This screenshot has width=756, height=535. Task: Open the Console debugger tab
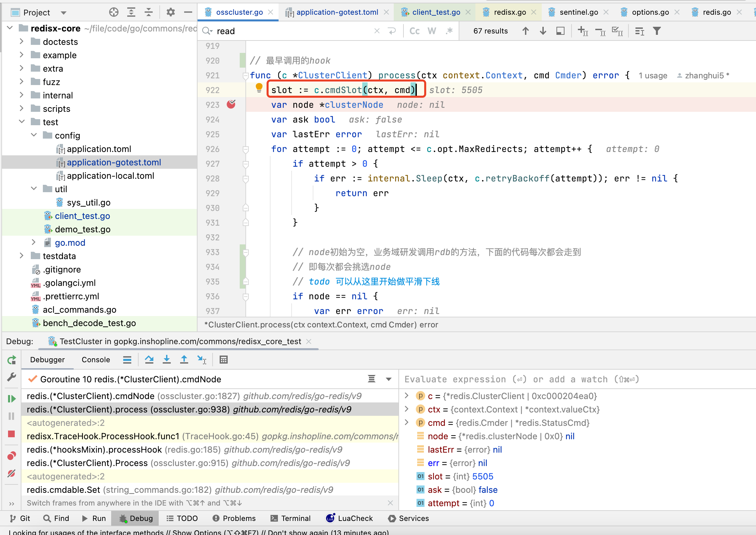coord(96,360)
